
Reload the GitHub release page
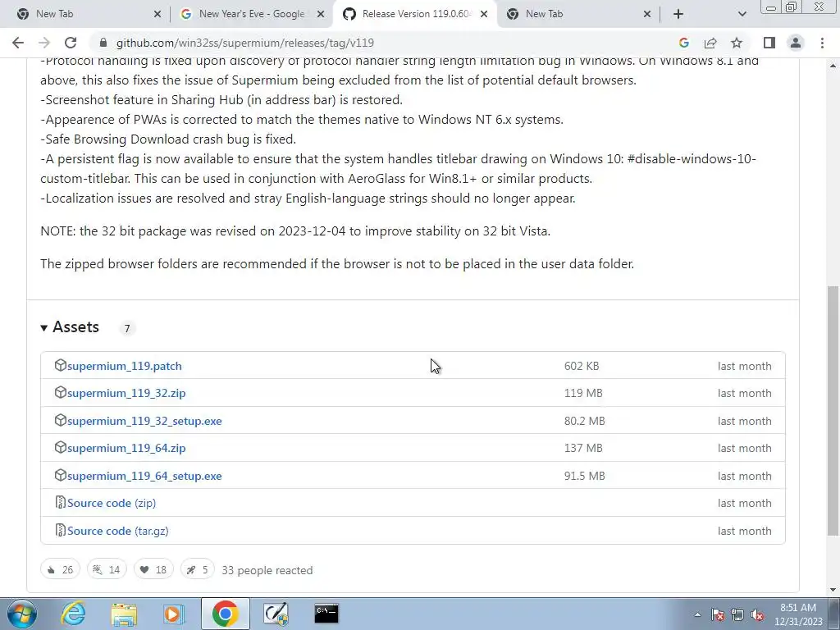[71, 43]
